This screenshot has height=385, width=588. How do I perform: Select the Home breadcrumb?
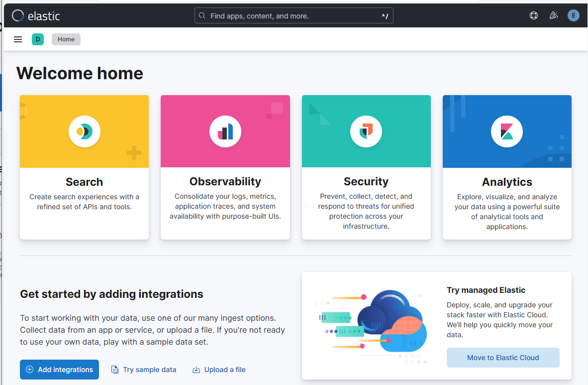coord(66,39)
